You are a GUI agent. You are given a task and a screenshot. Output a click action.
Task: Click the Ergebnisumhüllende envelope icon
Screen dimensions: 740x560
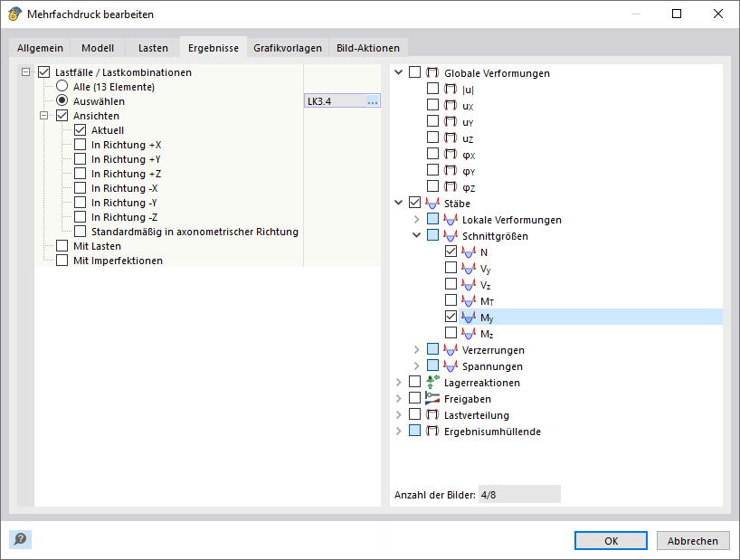[432, 431]
